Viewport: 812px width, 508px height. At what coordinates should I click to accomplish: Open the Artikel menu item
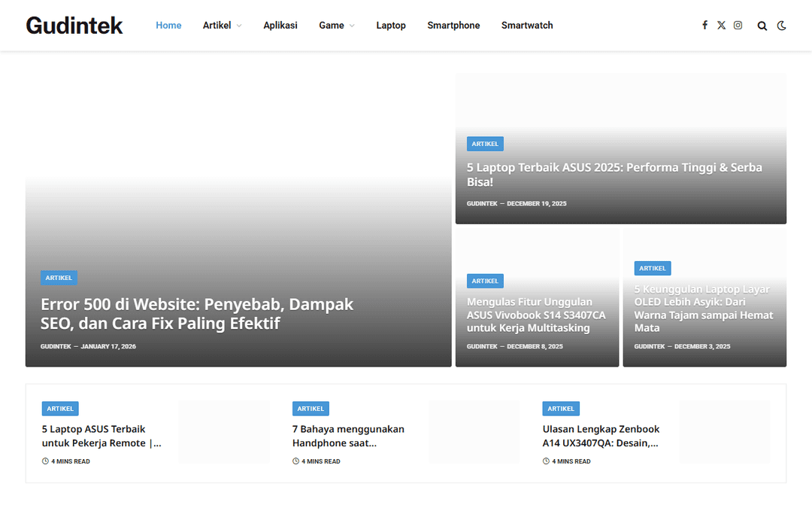pos(217,26)
